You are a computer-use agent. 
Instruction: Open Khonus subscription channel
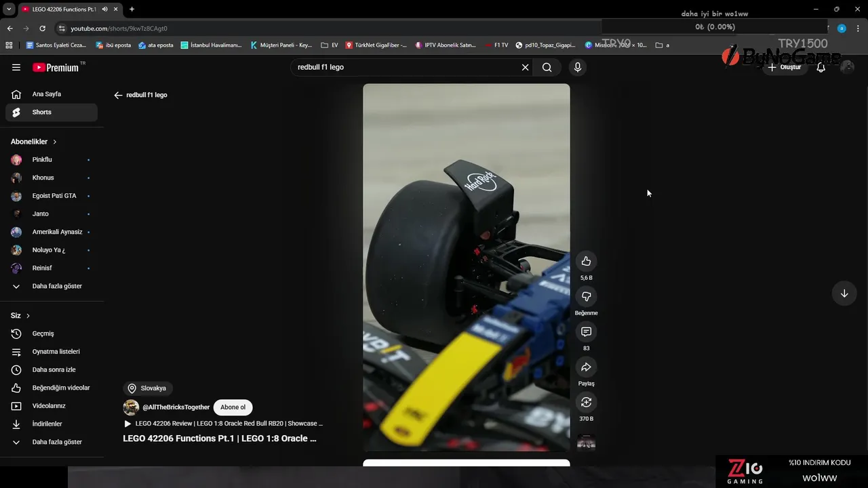pyautogui.click(x=52, y=178)
